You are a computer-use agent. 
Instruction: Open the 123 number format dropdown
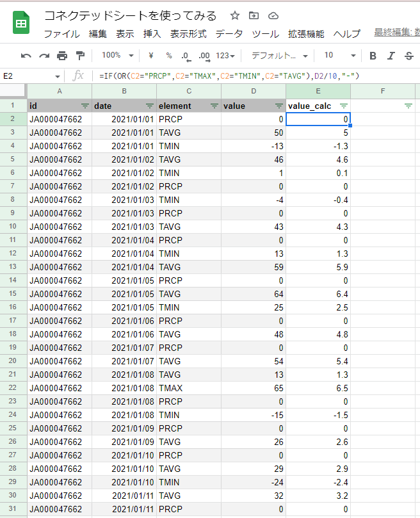225,56
